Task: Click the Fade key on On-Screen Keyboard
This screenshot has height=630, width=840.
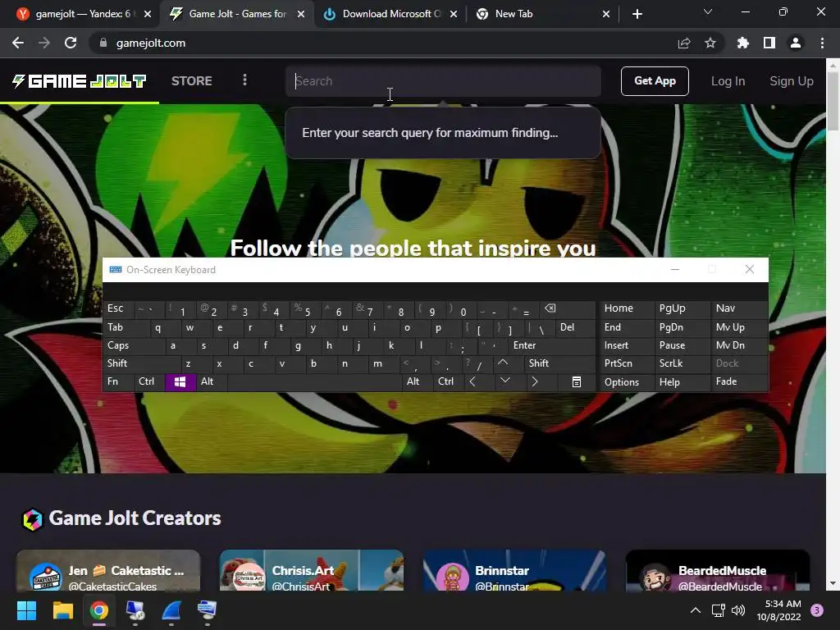Action: pos(738,381)
